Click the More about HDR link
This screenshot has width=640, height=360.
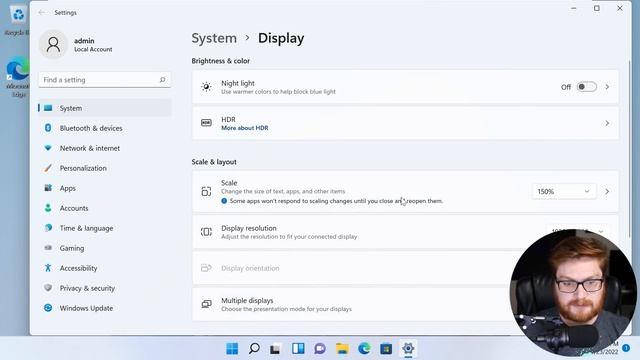pyautogui.click(x=244, y=128)
